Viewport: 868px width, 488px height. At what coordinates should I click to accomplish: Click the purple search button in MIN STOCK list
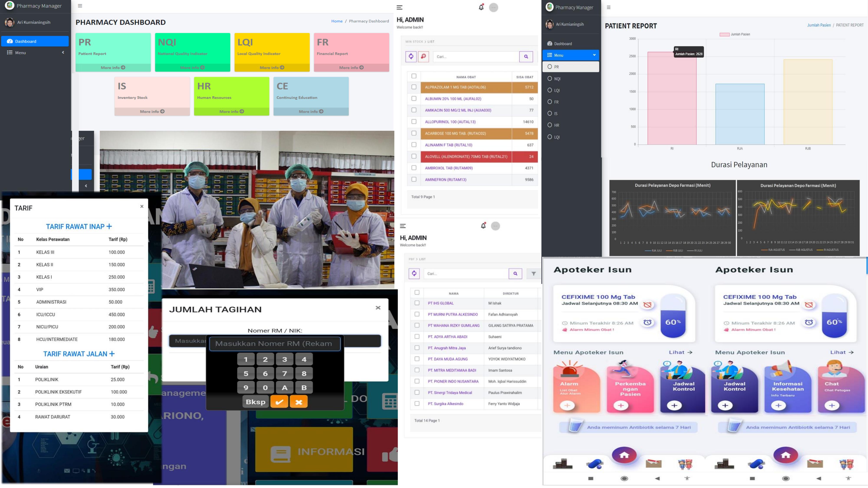tap(526, 57)
